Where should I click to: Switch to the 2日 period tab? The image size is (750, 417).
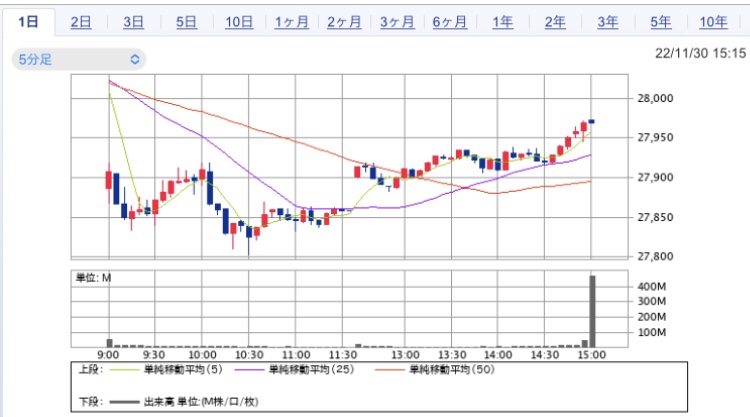coord(81,22)
